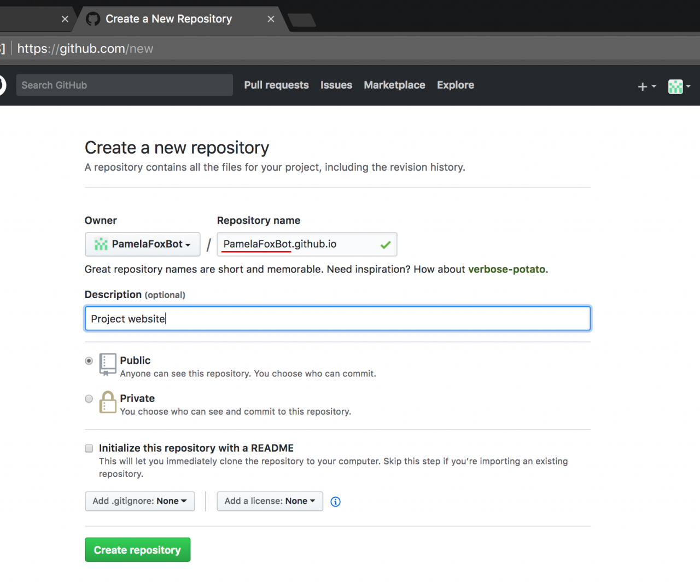This screenshot has height=588, width=700.
Task: Click the Description text field
Action: point(337,318)
